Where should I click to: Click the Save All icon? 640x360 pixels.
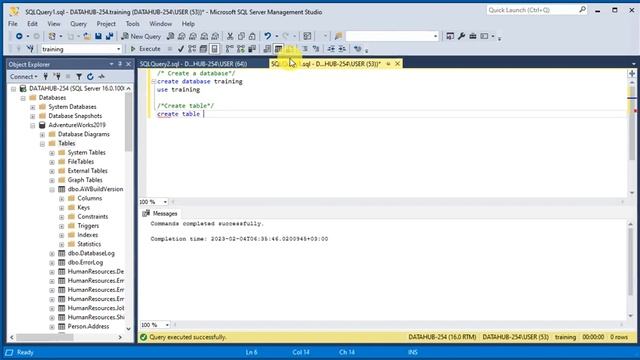(x=109, y=36)
